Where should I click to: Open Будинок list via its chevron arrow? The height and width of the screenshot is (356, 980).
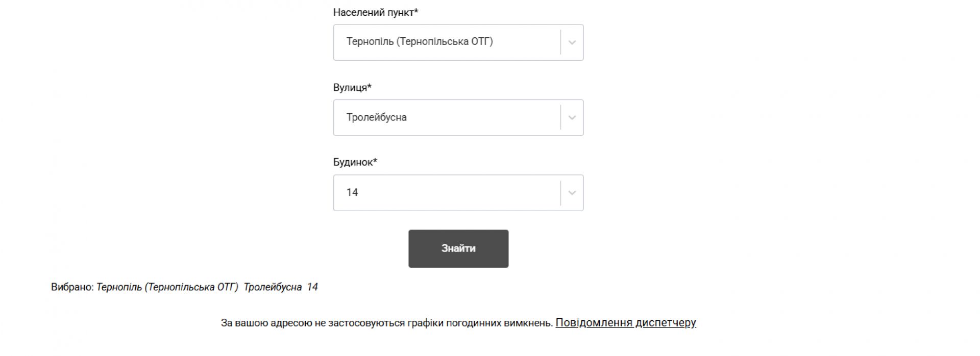coord(572,193)
